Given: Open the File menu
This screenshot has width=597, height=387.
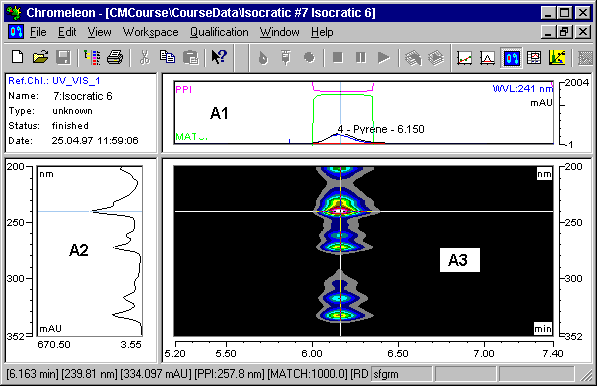Looking at the screenshot, I should pyautogui.click(x=38, y=32).
